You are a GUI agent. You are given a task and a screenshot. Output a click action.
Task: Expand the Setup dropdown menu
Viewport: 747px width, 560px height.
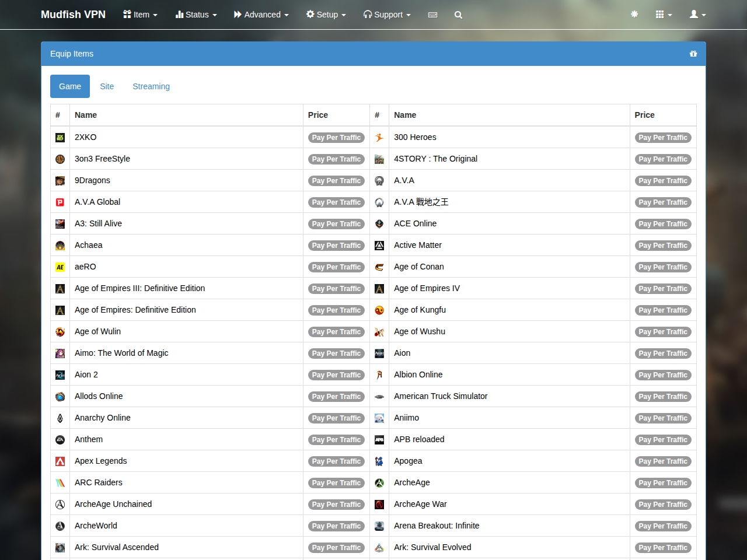326,15
